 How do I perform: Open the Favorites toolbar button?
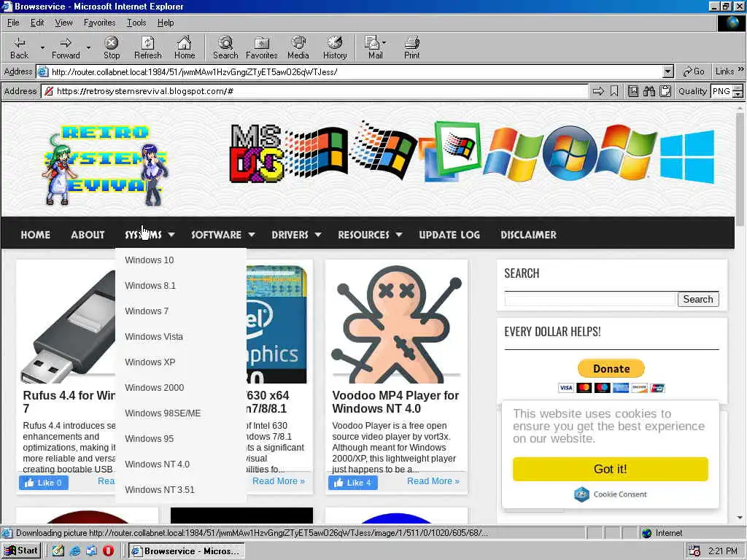point(262,48)
